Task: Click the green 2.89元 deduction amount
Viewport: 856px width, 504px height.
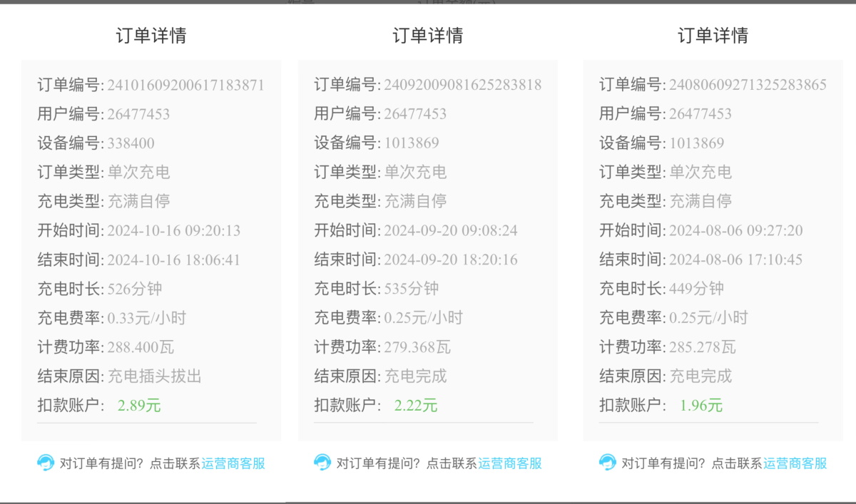Action: point(139,406)
